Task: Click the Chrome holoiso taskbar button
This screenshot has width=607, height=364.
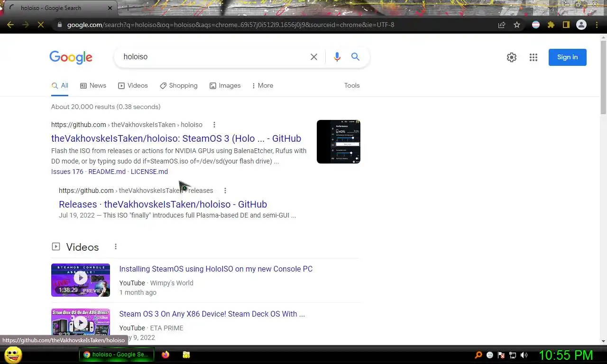Action: point(116,355)
